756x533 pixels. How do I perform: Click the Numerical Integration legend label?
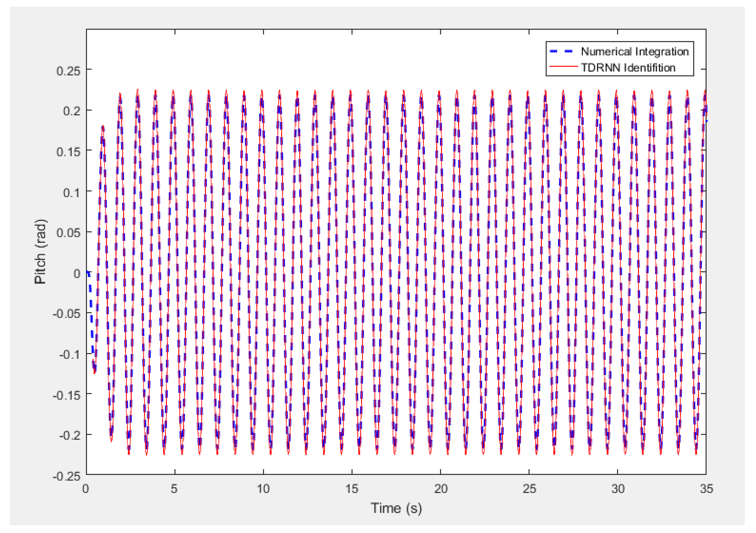(x=635, y=52)
